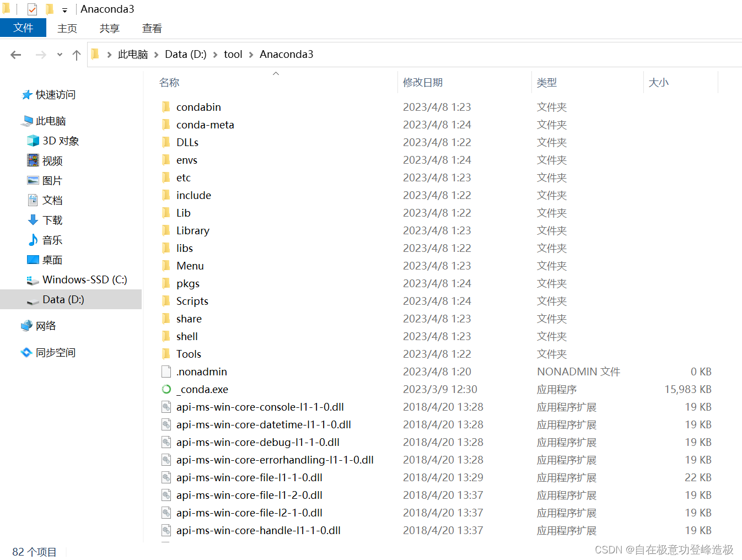
Task: Select the Scripts folder icon
Action: tap(166, 300)
